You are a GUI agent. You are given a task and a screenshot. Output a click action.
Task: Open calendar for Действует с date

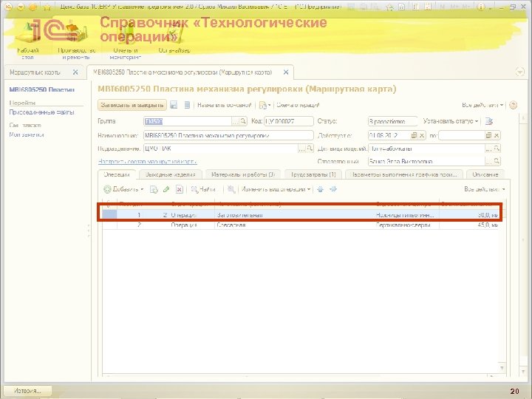click(x=414, y=135)
